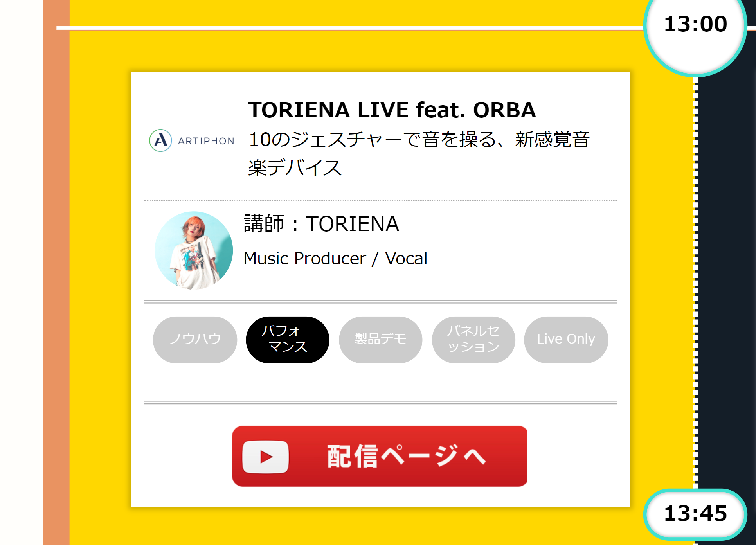Open TORIENA's circular portrait photo
756x545 pixels.
pos(194,250)
